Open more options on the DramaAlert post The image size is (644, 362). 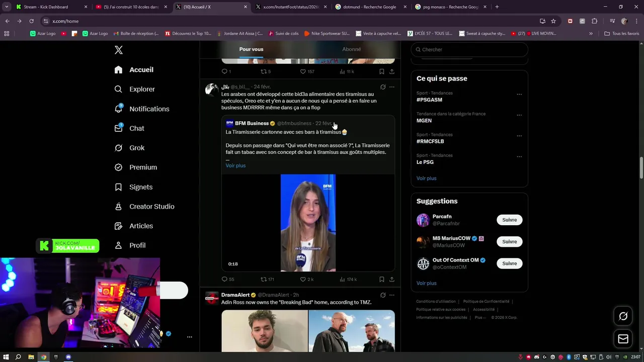392,295
